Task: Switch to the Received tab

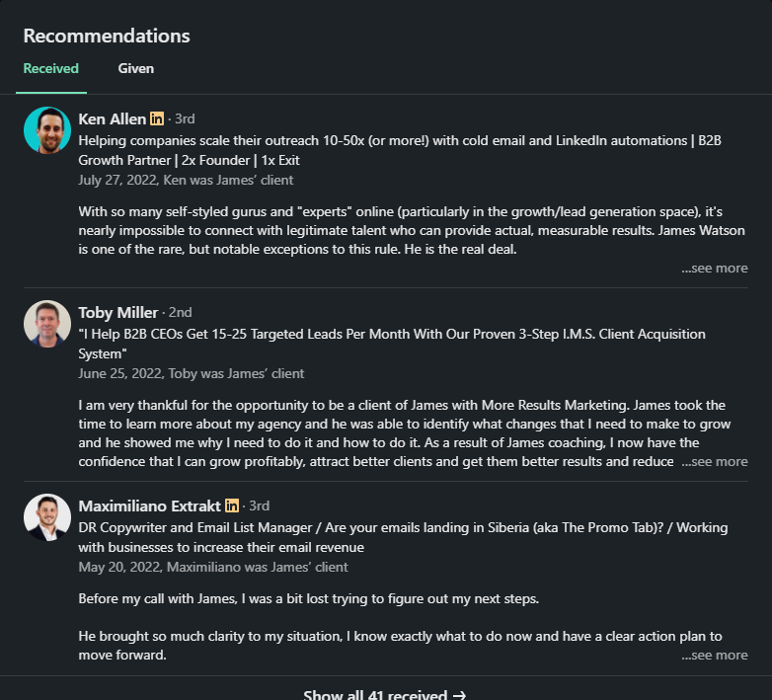Action: (51, 68)
